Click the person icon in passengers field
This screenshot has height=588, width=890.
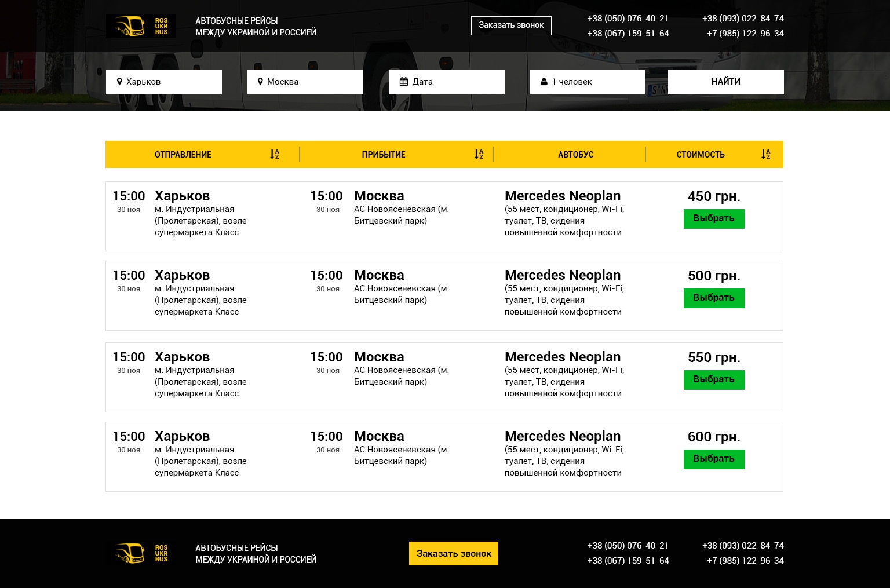tap(544, 82)
